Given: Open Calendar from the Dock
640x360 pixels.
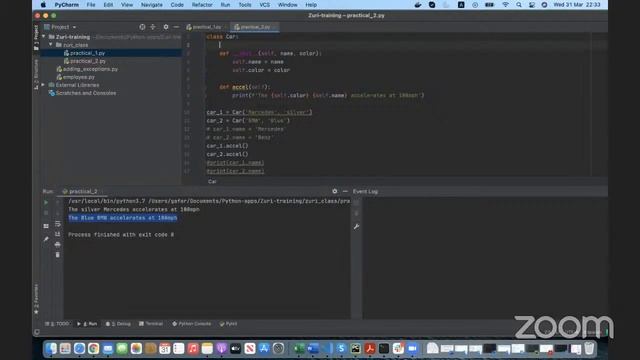Looking at the screenshot, I should coord(164,348).
